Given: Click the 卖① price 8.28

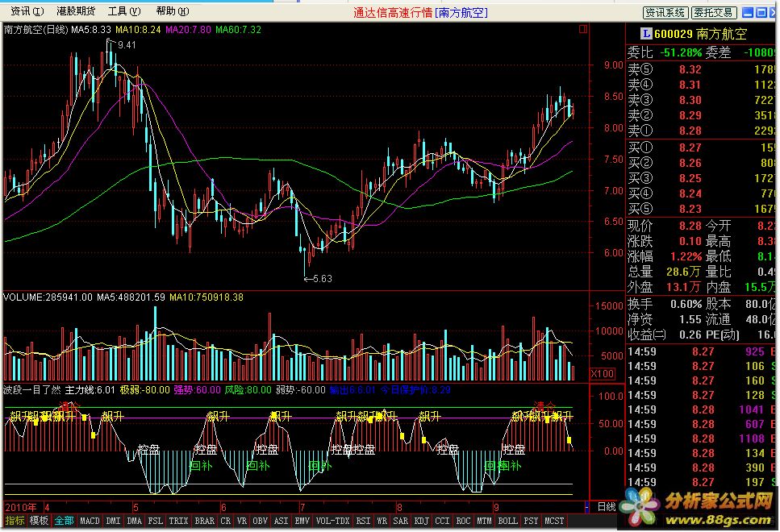Looking at the screenshot, I should click(690, 131).
